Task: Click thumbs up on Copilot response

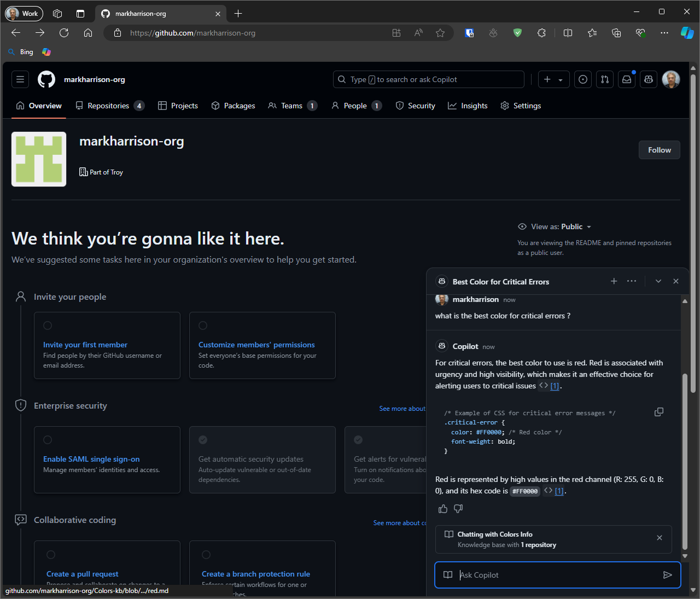Action: click(443, 509)
